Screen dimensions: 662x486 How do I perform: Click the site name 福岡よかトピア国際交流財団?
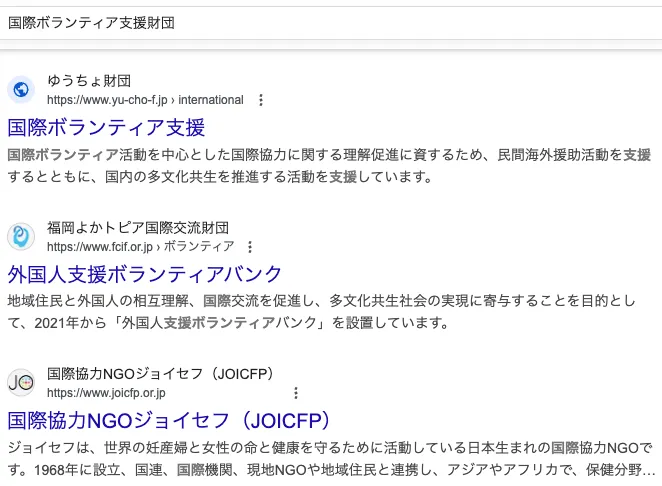[x=138, y=228]
